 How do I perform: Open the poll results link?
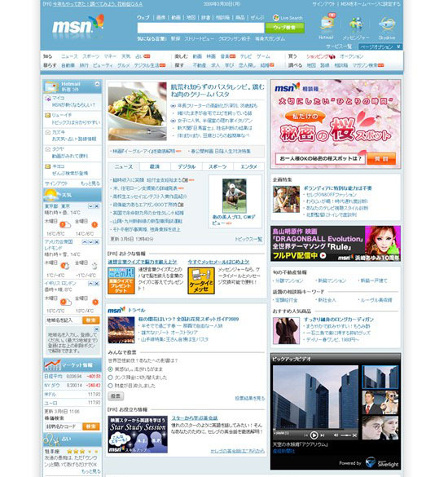250,398
